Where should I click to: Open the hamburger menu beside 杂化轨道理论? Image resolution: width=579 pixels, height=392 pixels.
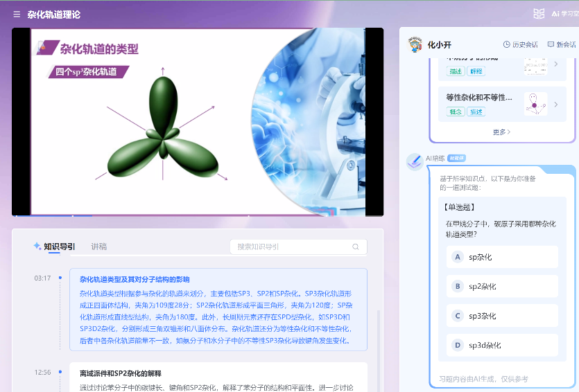pyautogui.click(x=17, y=14)
